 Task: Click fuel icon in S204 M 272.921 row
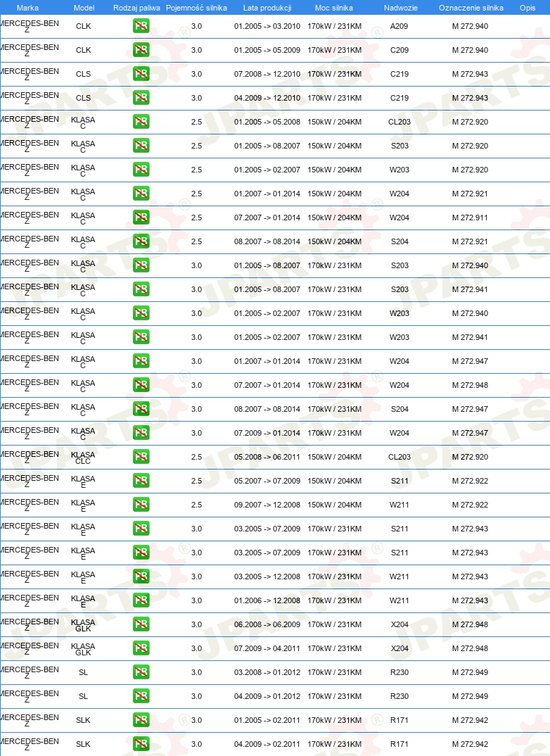pos(141,241)
